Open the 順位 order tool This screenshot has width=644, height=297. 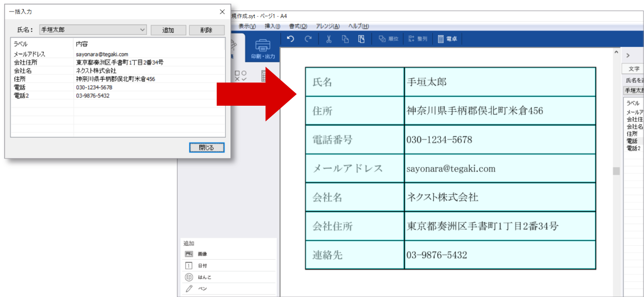388,39
